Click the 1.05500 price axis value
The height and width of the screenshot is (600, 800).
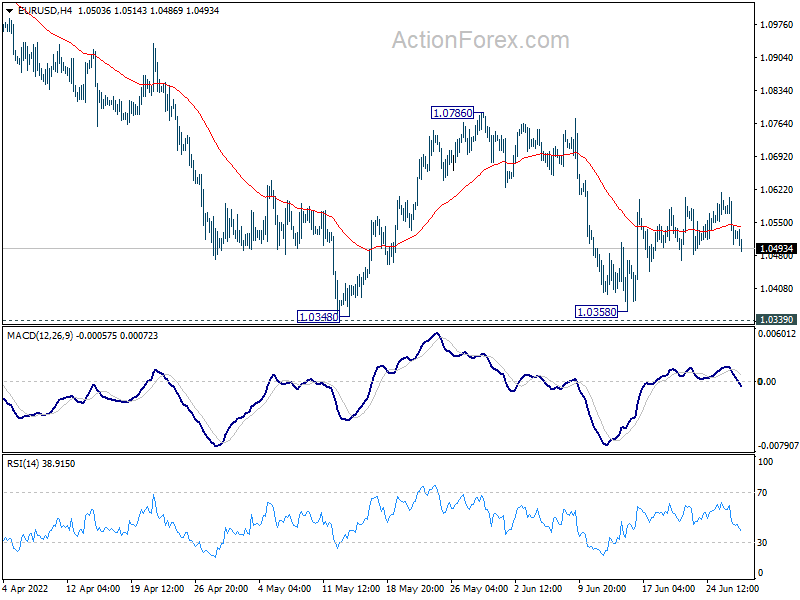click(777, 223)
